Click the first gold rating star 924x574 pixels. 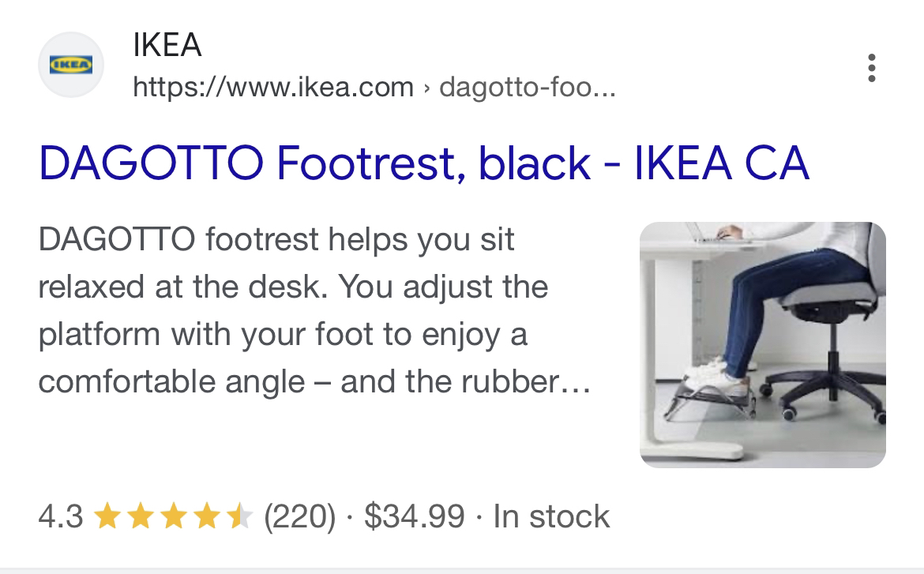107,516
